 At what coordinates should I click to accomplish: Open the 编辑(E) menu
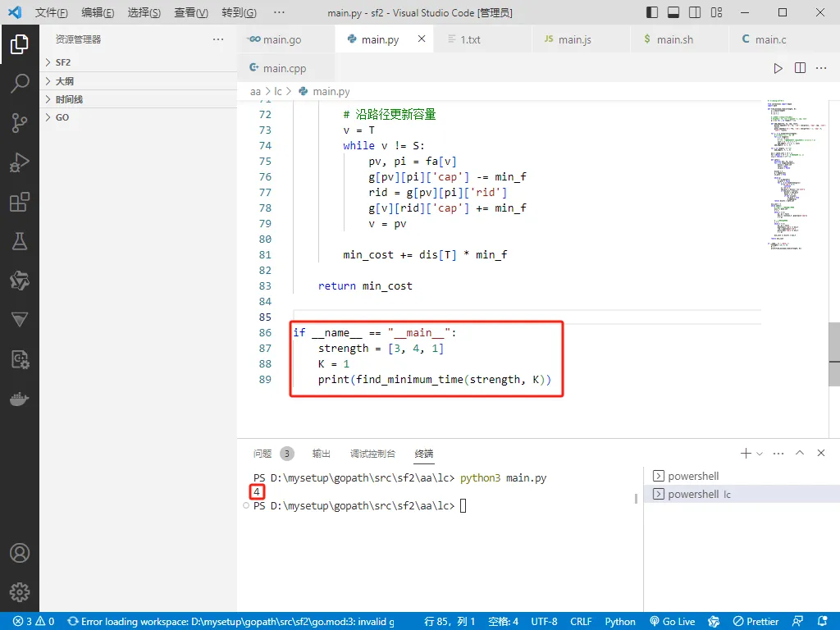(98, 12)
